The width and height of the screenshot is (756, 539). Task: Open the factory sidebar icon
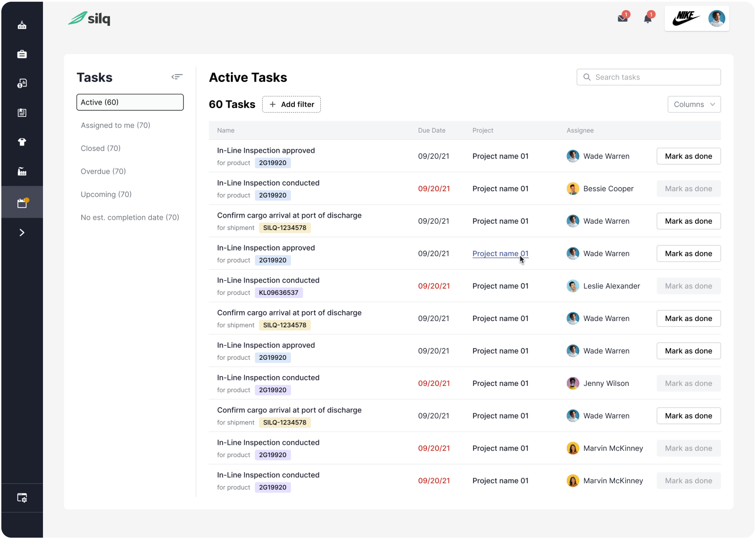coord(22,172)
